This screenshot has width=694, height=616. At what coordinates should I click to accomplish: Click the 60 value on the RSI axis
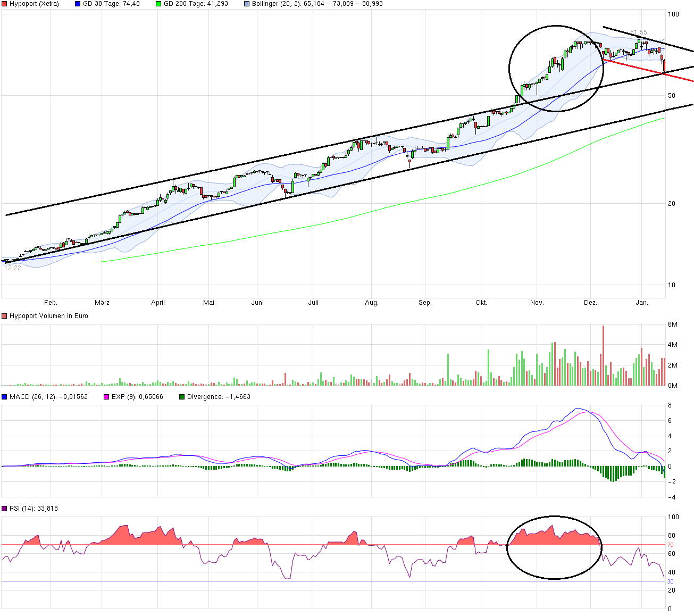(x=672, y=554)
